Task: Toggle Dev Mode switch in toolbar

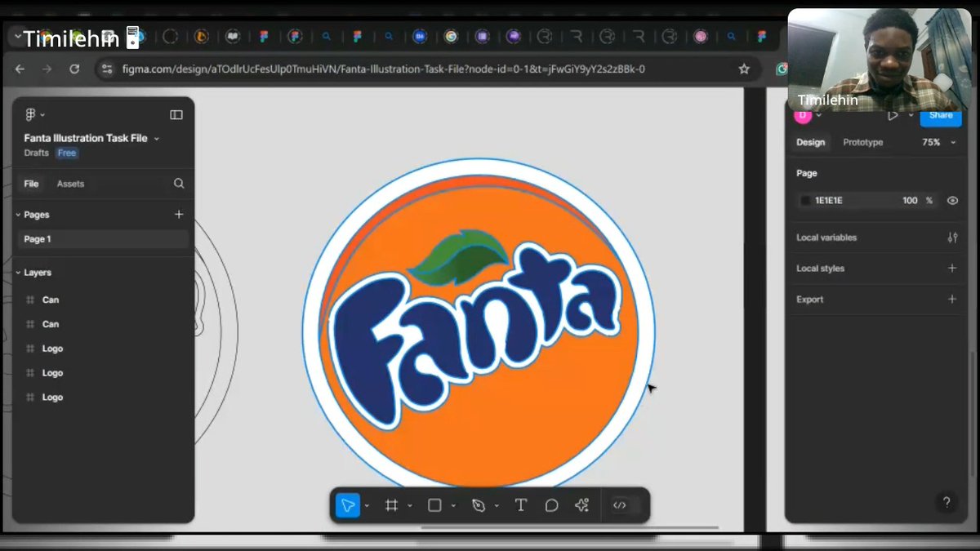Action: pyautogui.click(x=626, y=505)
